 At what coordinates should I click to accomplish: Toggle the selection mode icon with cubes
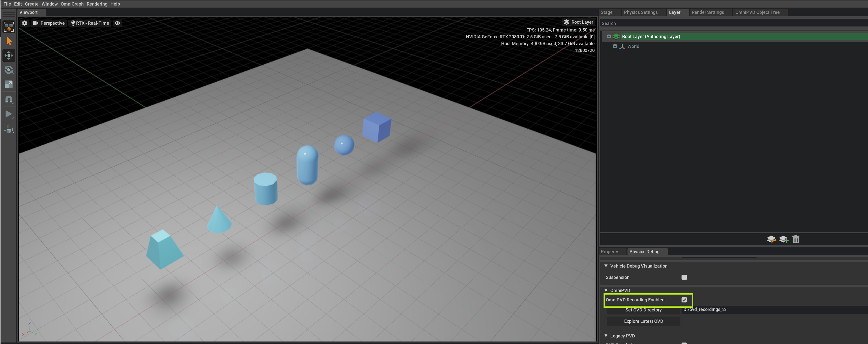[x=9, y=27]
